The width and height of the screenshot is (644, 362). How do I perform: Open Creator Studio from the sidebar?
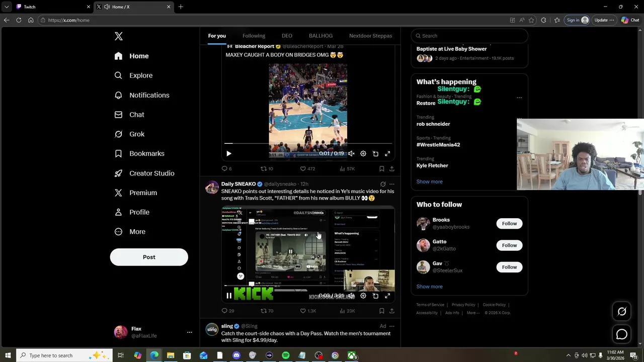pyautogui.click(x=144, y=173)
